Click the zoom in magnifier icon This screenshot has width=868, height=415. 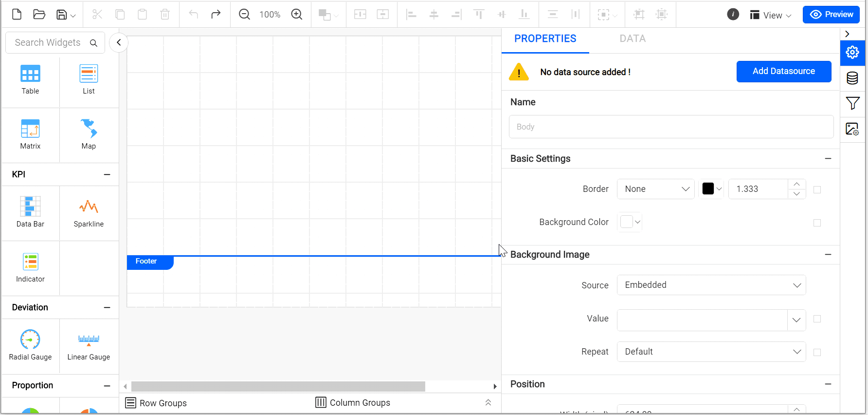[x=297, y=14]
